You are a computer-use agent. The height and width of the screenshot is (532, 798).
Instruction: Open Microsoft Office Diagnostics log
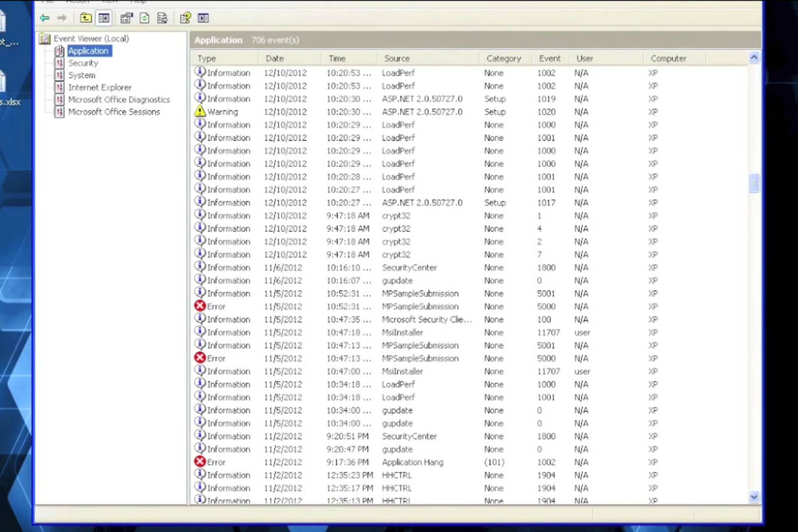click(119, 100)
